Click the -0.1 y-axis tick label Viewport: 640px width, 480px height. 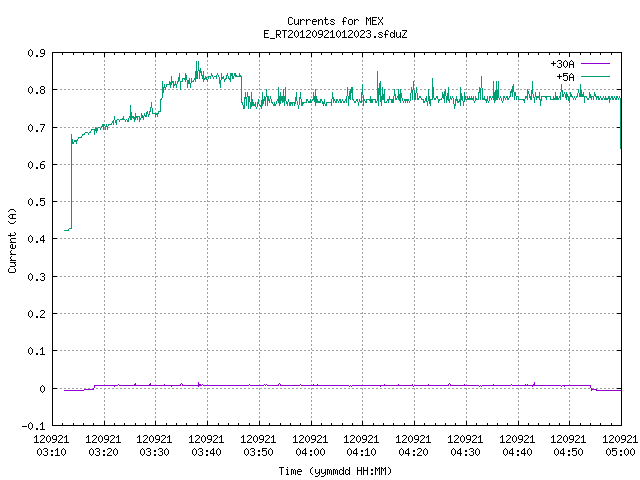33,426
